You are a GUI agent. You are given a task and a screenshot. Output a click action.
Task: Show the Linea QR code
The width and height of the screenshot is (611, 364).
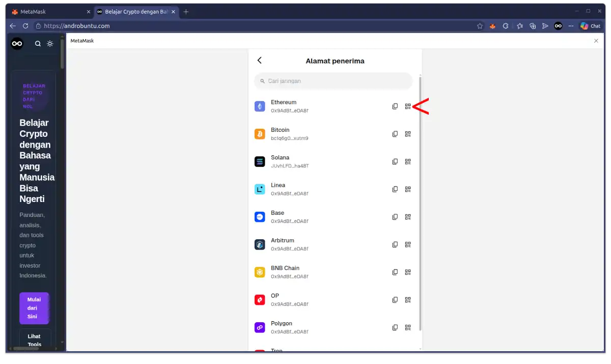click(408, 189)
